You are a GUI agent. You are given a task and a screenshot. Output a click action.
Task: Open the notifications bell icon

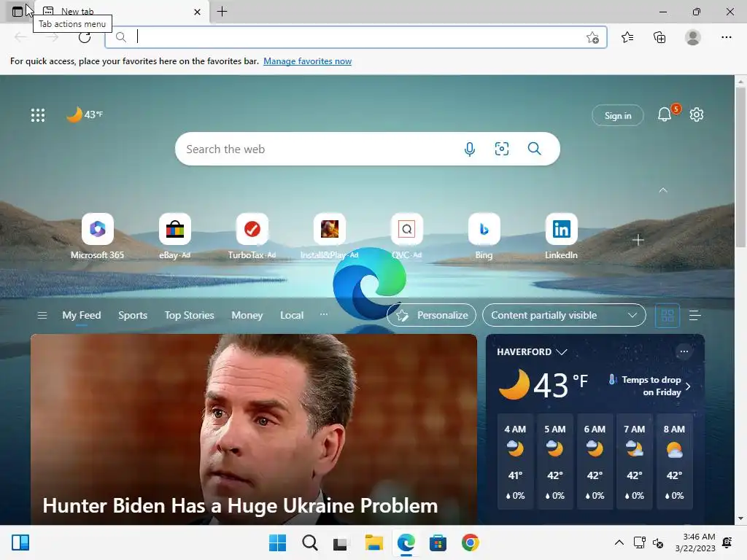point(664,114)
